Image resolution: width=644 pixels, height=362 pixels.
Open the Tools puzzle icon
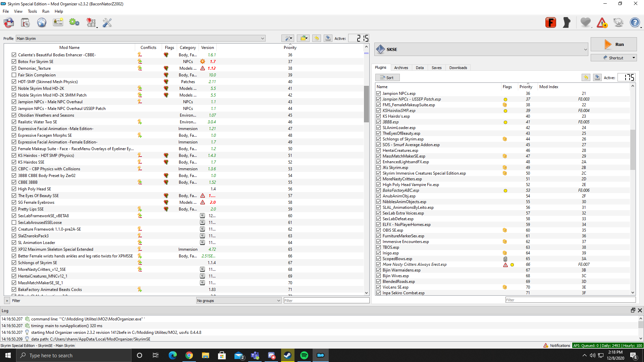tap(91, 23)
